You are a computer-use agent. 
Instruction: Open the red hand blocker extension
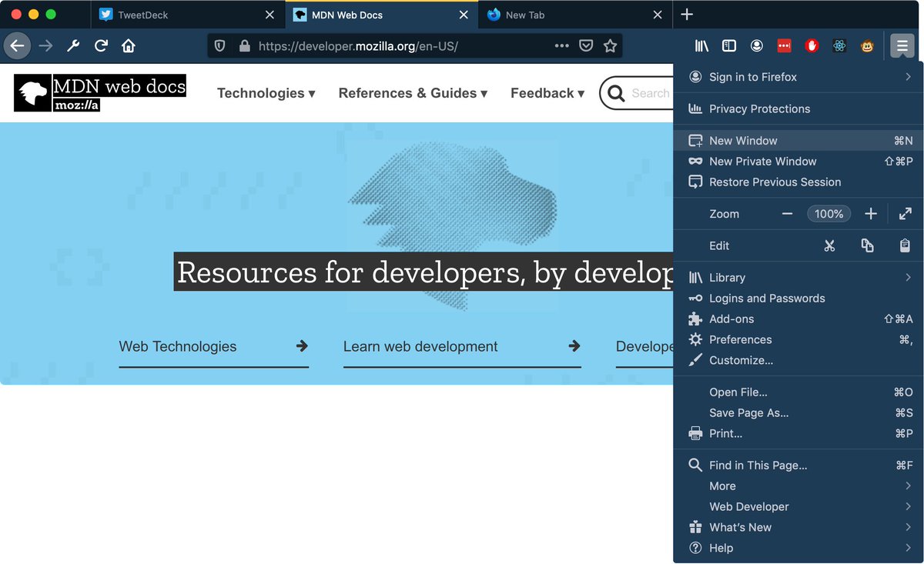(812, 46)
